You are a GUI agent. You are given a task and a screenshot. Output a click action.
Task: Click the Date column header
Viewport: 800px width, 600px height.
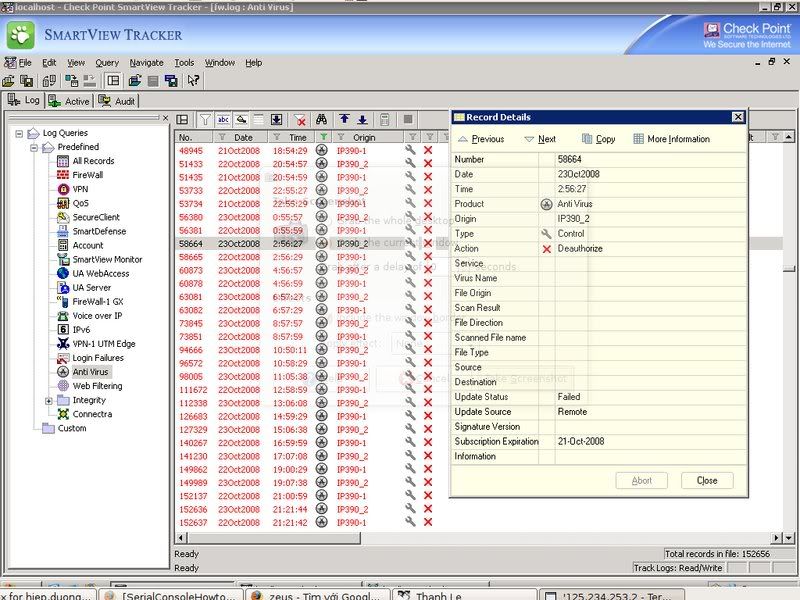point(240,137)
